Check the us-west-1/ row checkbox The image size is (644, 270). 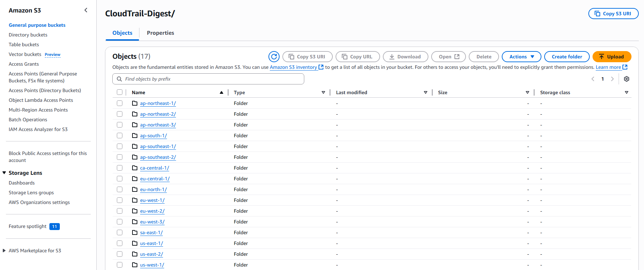(x=120, y=265)
